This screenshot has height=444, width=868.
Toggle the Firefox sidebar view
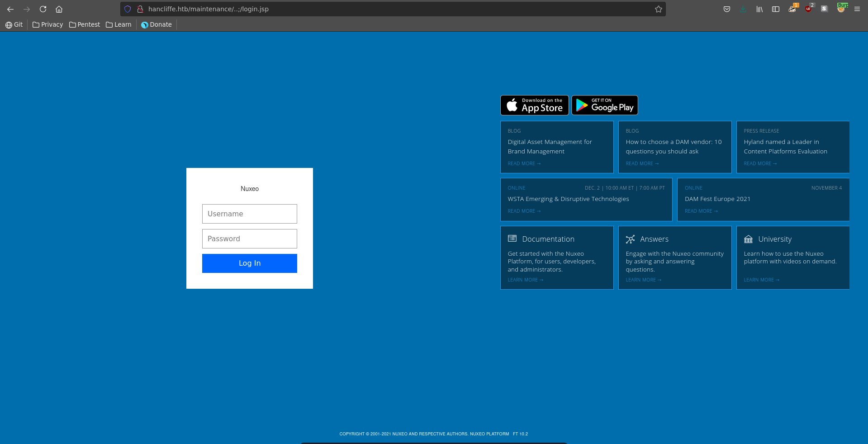(776, 9)
